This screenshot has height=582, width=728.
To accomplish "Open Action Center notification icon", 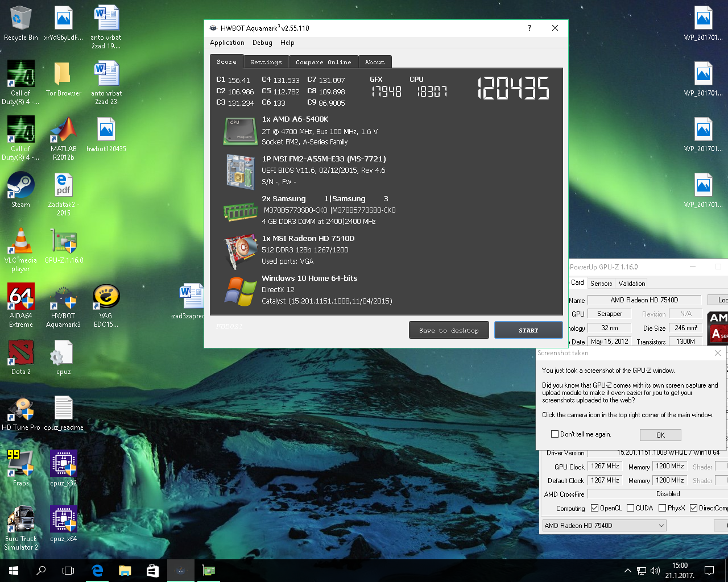I will (709, 571).
